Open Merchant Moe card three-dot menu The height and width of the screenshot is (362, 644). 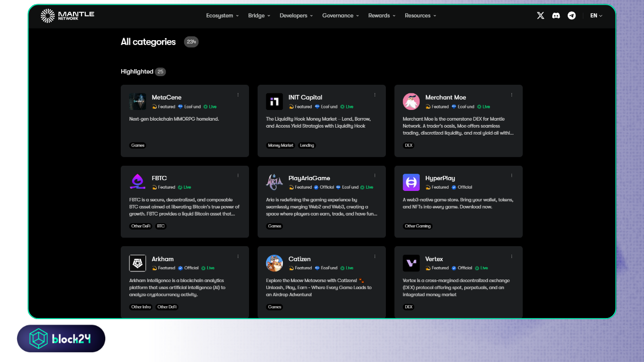pos(512,95)
